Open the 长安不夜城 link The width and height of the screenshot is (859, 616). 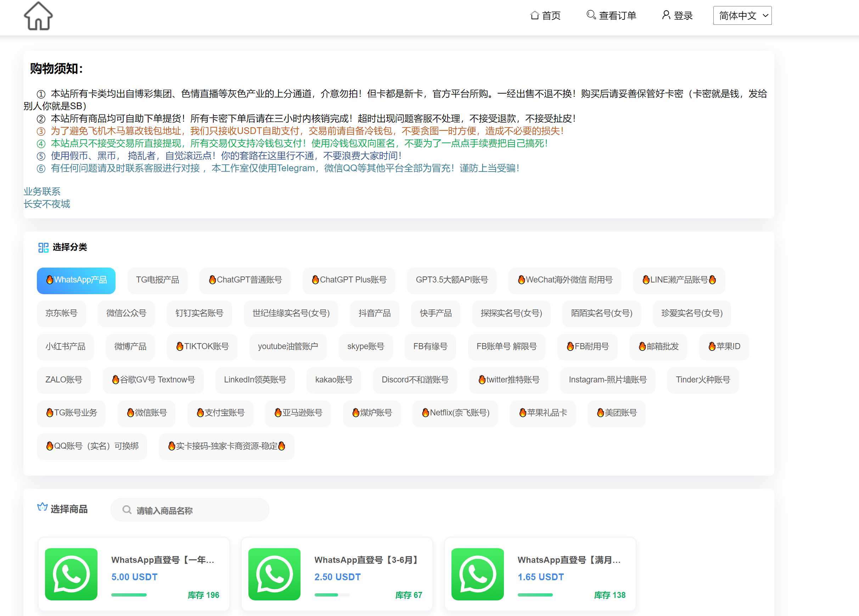(x=46, y=204)
